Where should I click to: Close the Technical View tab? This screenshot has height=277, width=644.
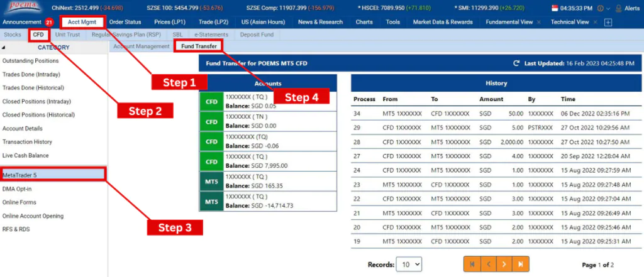pyautogui.click(x=595, y=22)
